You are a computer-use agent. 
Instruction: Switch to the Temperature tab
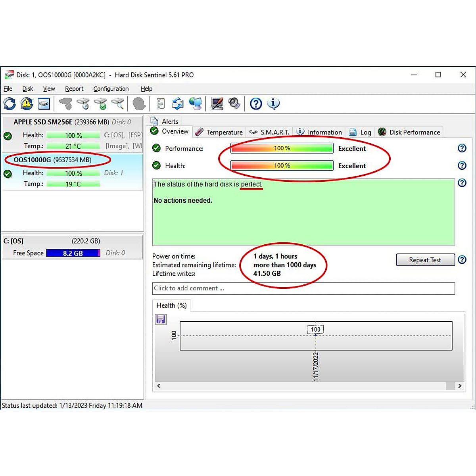219,132
